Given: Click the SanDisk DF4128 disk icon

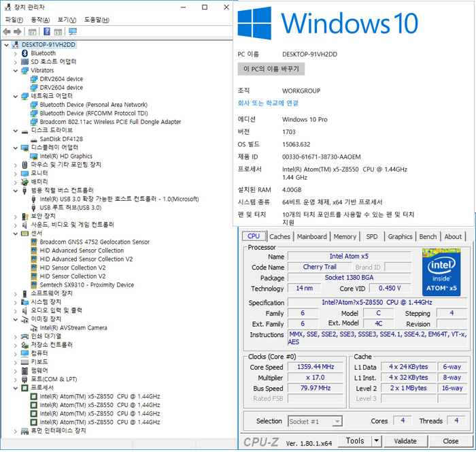Looking at the screenshot, I should pyautogui.click(x=34, y=140).
